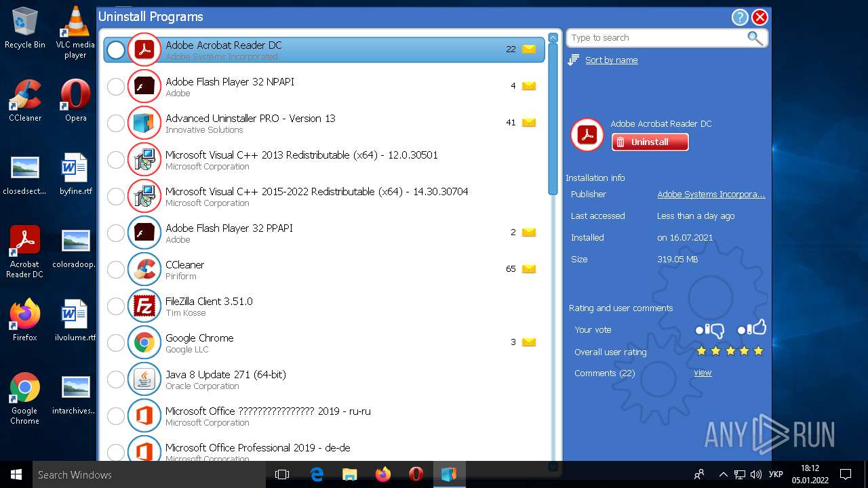This screenshot has height=488, width=868.
Task: Click the program list scroll-up arrow
Action: pos(553,38)
